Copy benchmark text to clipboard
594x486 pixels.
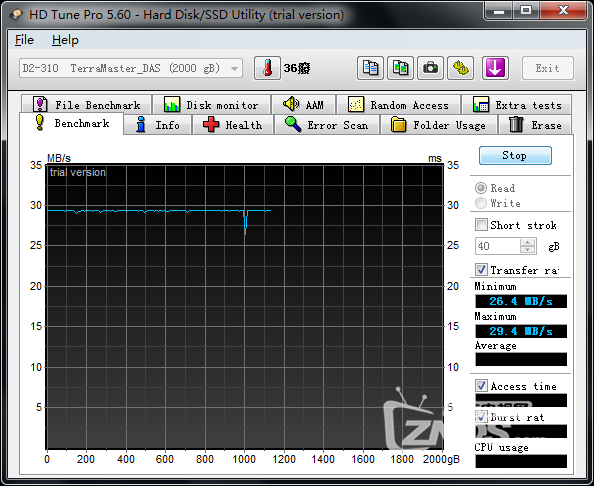pos(370,68)
